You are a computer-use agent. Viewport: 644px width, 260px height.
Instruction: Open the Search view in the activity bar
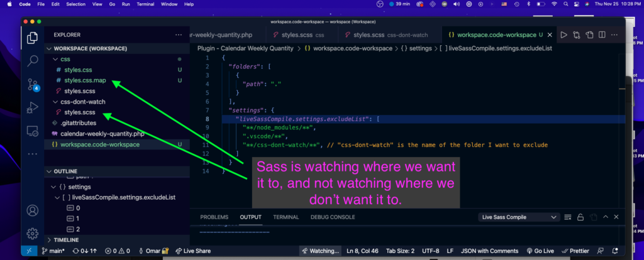pyautogui.click(x=33, y=61)
